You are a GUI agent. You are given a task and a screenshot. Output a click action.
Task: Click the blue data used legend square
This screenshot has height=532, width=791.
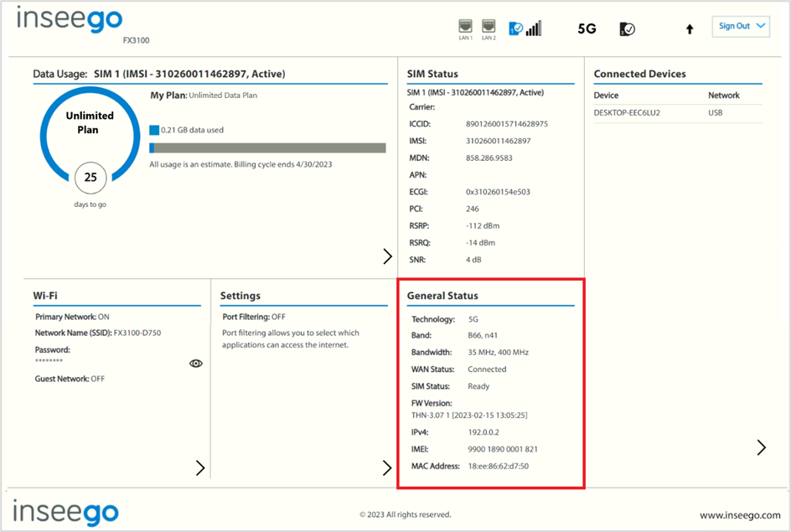pos(154,130)
